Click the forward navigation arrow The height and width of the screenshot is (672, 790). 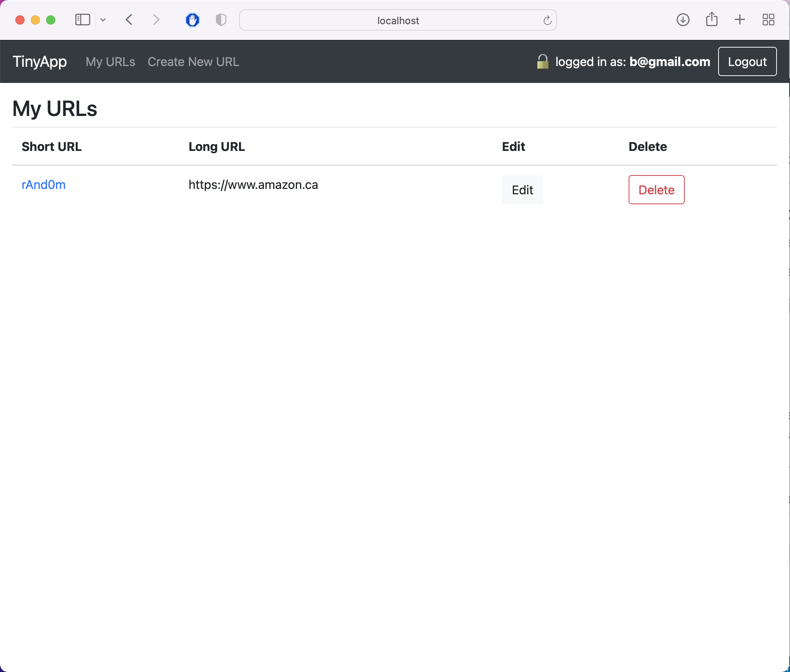click(156, 20)
